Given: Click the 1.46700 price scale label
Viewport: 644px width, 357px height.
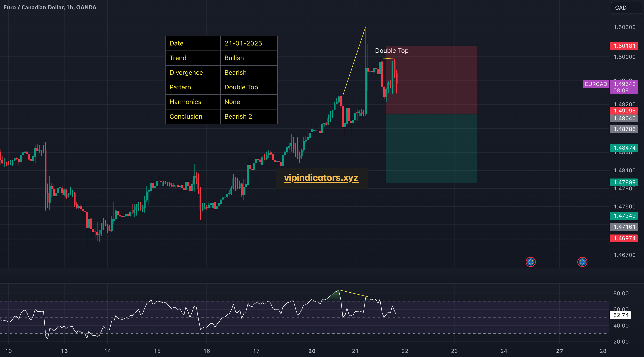Looking at the screenshot, I should pos(624,255).
